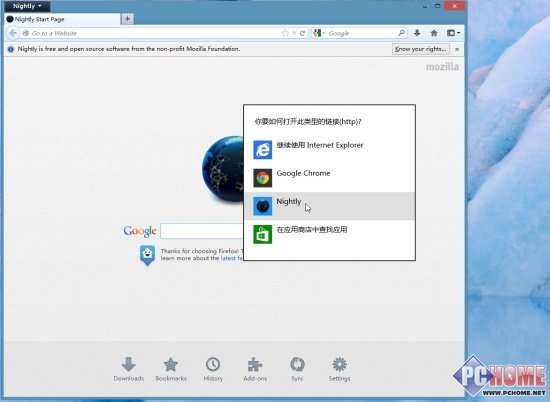Open Downloads from the start page

pyautogui.click(x=129, y=369)
